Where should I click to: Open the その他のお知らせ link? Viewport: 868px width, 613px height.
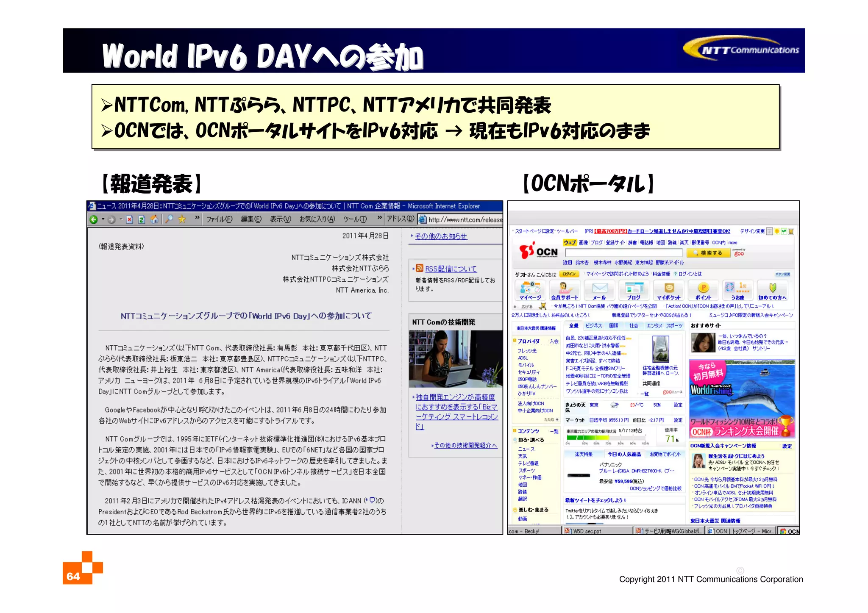pyautogui.click(x=441, y=236)
